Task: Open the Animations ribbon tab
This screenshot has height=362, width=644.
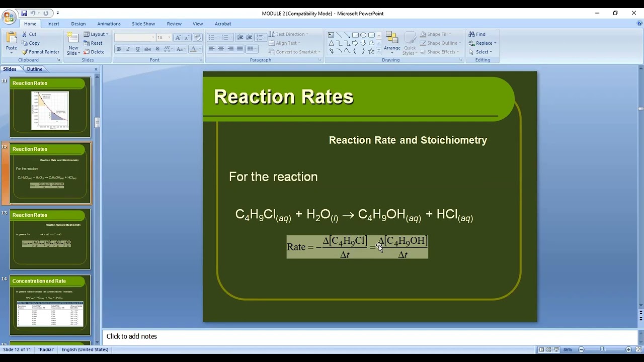Action: (x=109, y=24)
